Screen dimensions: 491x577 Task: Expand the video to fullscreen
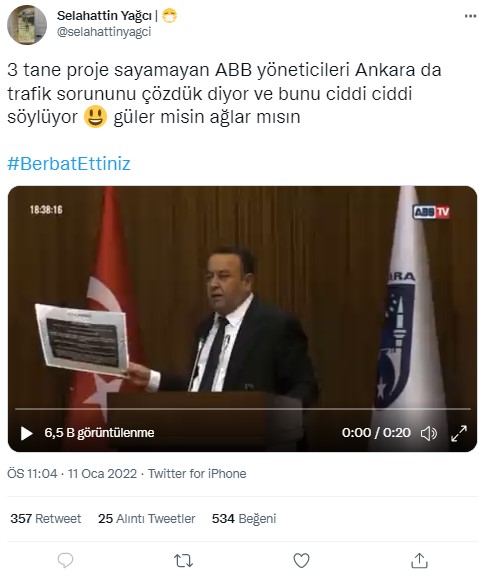click(459, 433)
